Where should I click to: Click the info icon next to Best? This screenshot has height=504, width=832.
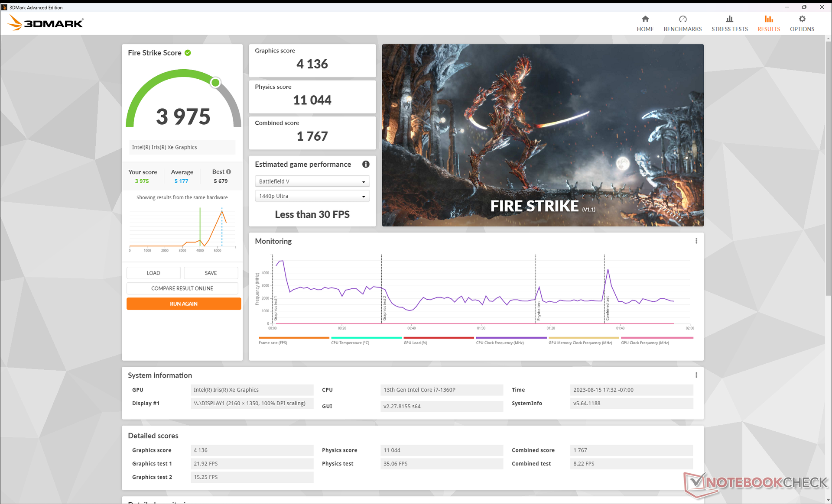[x=229, y=172]
